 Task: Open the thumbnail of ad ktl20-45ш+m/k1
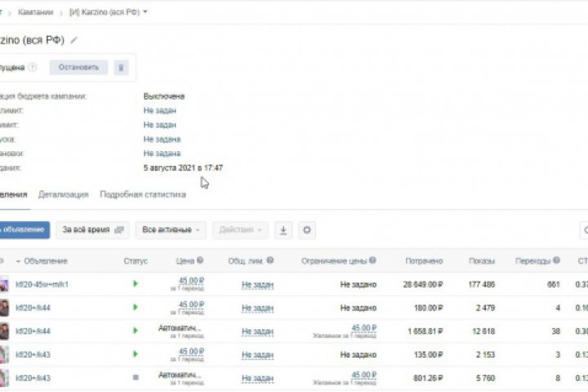pyautogui.click(x=4, y=284)
